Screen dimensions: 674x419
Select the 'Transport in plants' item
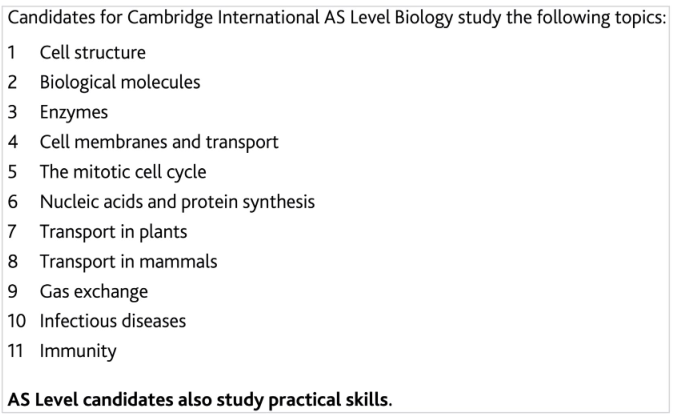113,232
